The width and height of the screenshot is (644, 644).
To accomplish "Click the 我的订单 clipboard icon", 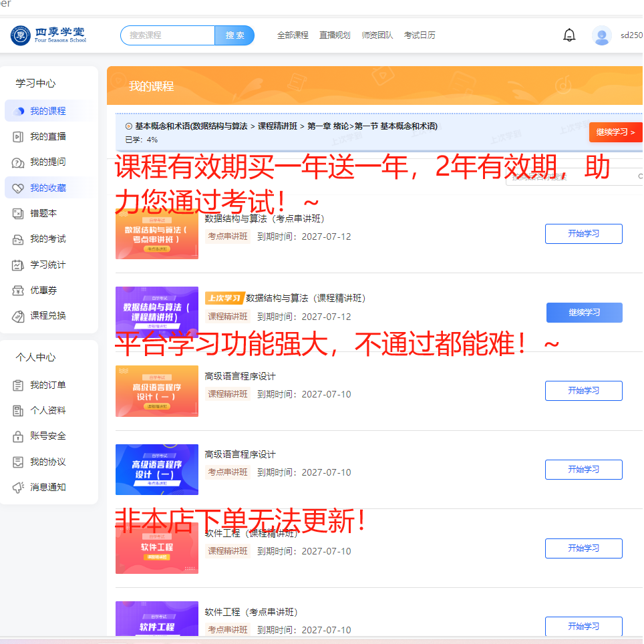I will point(18,385).
